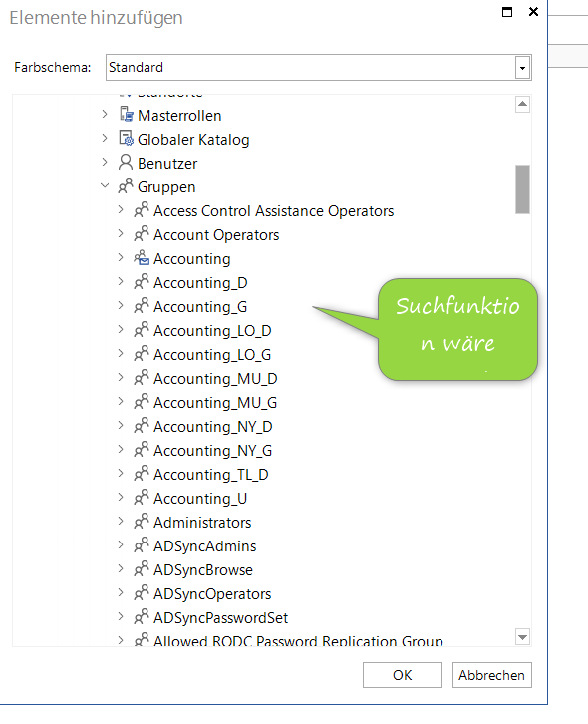Select the Masterrollen tree item
The width and height of the screenshot is (588, 724).
click(179, 116)
